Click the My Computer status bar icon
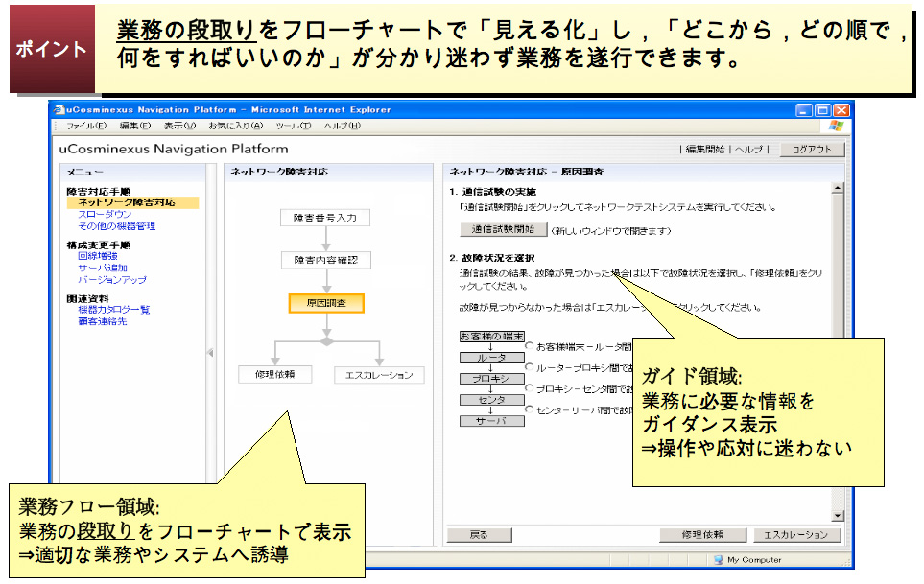The height and width of the screenshot is (584, 924). pos(719,560)
